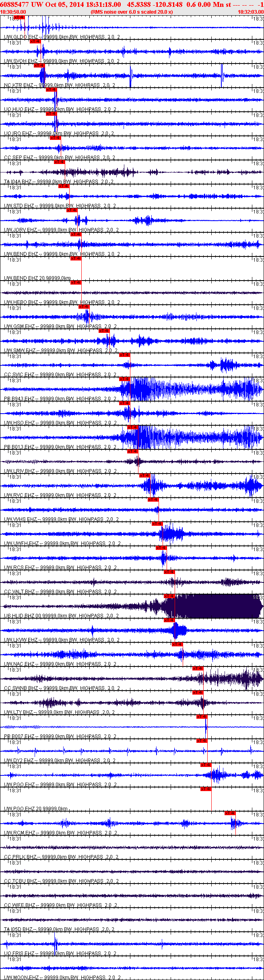Select the pick marker on TA.I04A trace
The width and height of the screenshot is (264, 980).
tap(60, 162)
